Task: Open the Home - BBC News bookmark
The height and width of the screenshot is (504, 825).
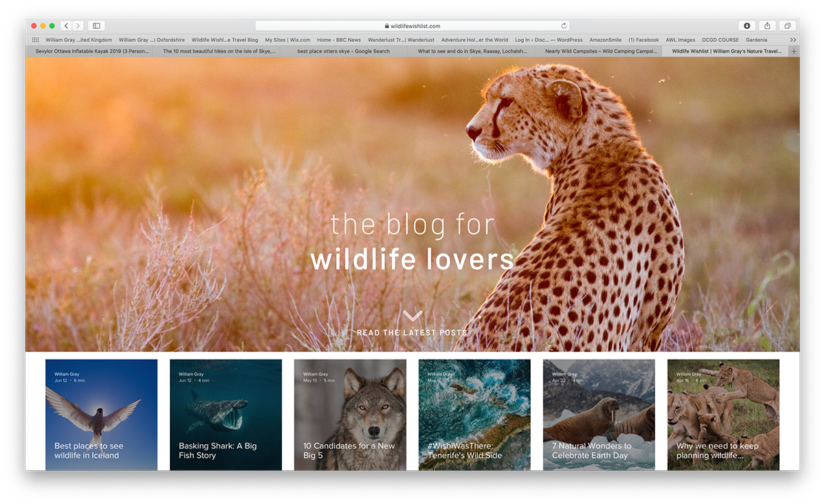Action: pyautogui.click(x=338, y=40)
